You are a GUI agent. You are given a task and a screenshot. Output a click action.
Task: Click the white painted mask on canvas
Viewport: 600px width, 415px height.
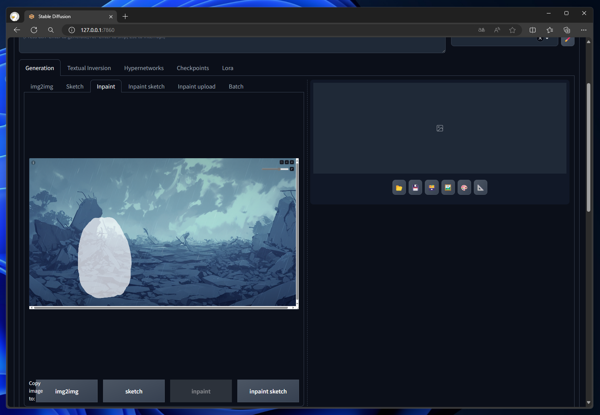pos(104,257)
